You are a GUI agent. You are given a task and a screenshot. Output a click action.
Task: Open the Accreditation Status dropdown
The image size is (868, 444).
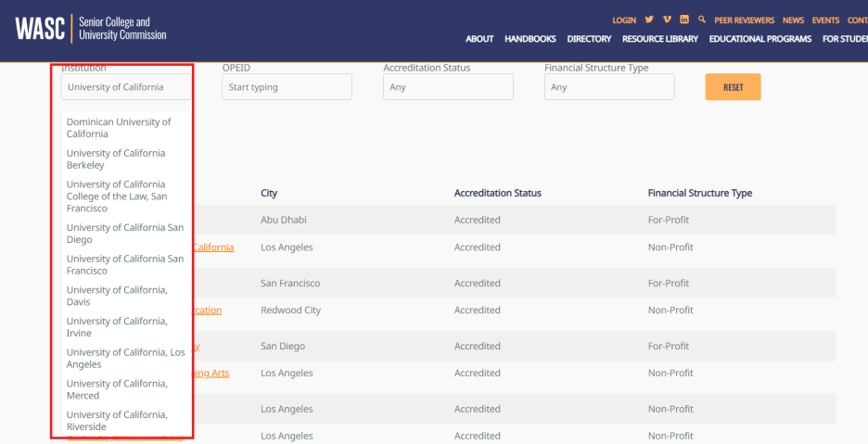point(448,87)
